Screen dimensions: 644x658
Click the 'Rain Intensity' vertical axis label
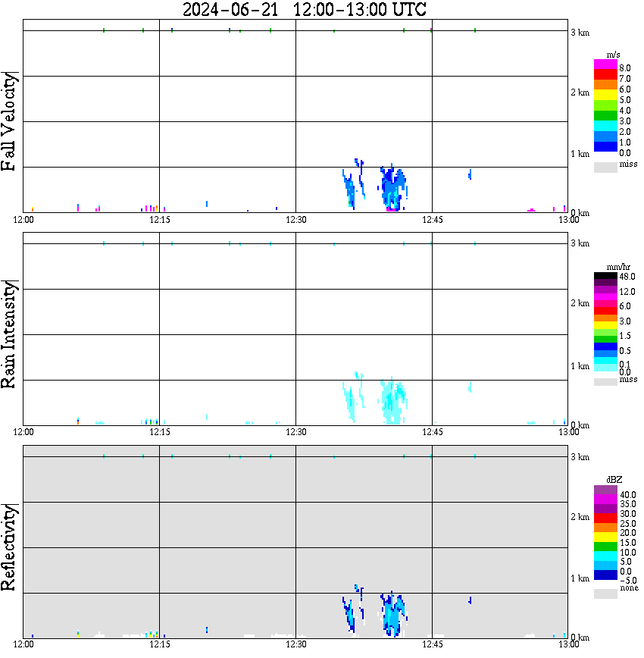pyautogui.click(x=8, y=334)
